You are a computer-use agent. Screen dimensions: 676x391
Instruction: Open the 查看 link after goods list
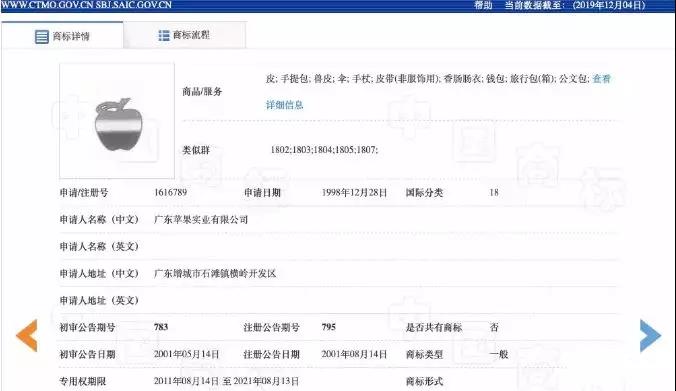(x=601, y=78)
